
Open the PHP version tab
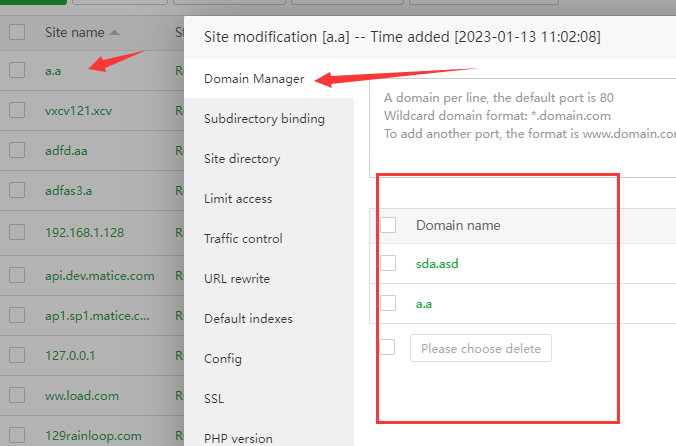(238, 438)
